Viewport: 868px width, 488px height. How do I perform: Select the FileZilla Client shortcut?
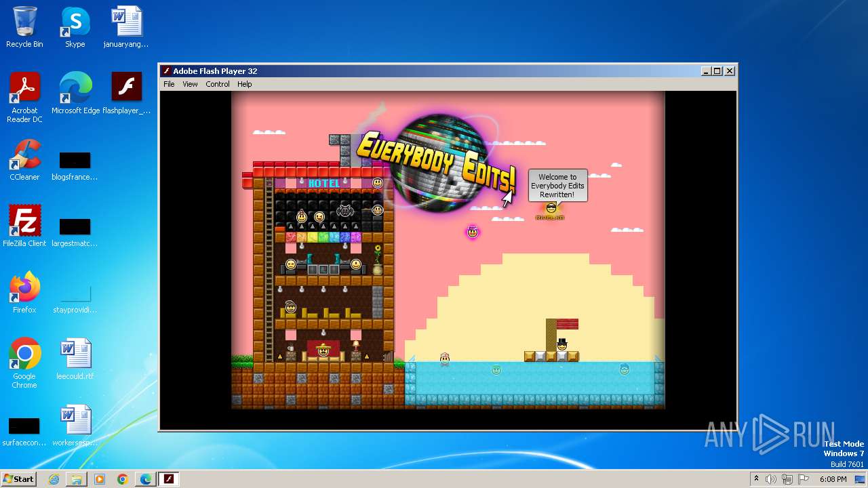coord(24,226)
